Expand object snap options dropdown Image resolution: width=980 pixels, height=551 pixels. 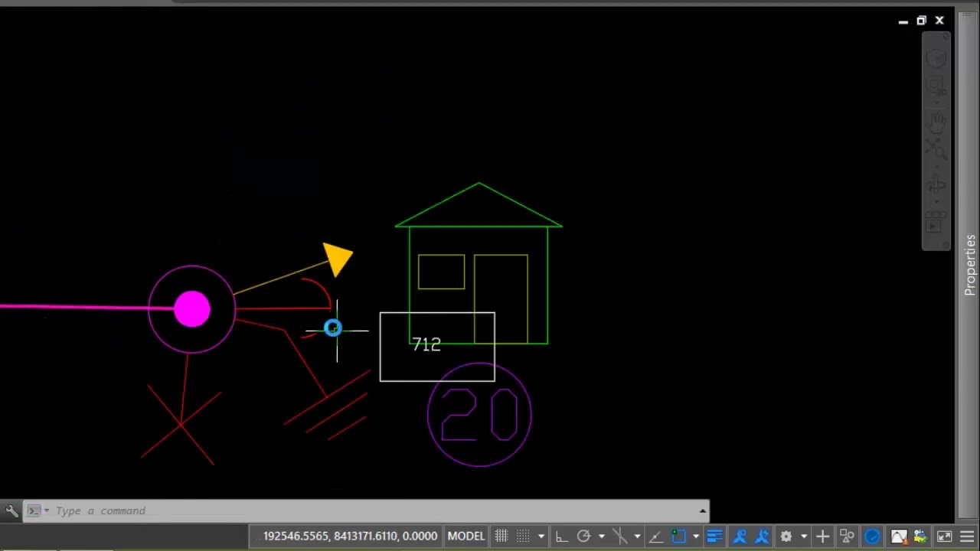point(696,536)
